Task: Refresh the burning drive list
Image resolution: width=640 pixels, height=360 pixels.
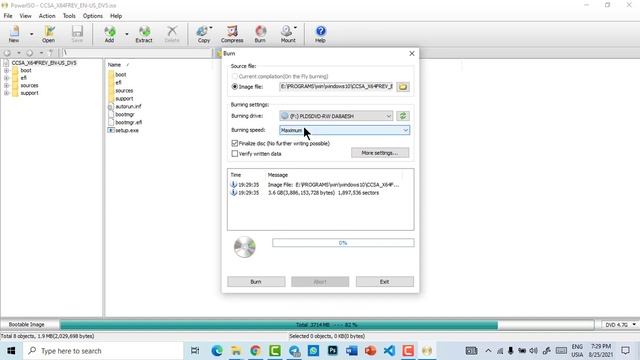Action: tap(403, 116)
